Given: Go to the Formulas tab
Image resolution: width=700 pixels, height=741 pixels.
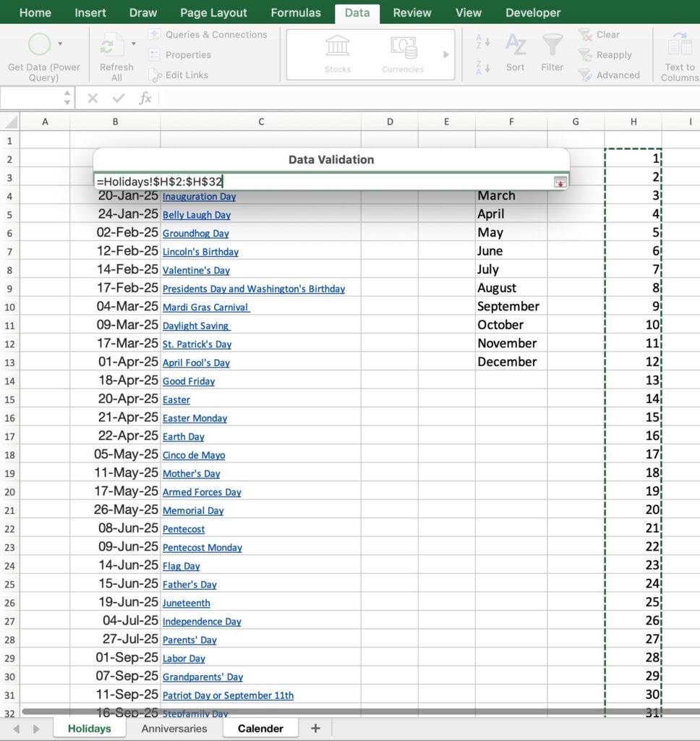Looking at the screenshot, I should [x=296, y=13].
